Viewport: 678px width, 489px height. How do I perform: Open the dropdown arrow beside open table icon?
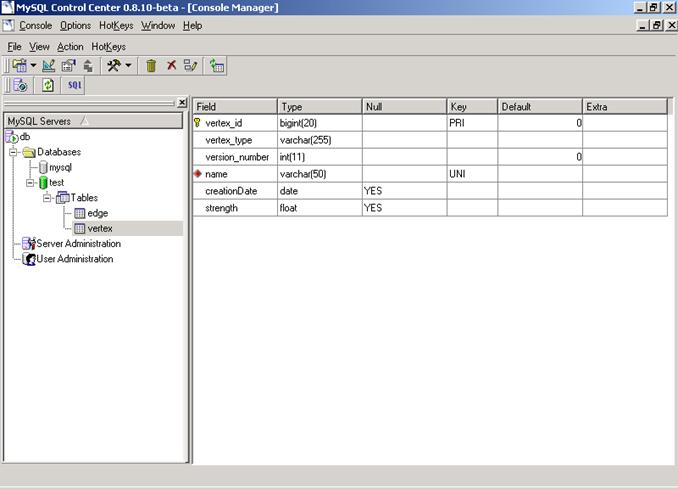click(33, 66)
